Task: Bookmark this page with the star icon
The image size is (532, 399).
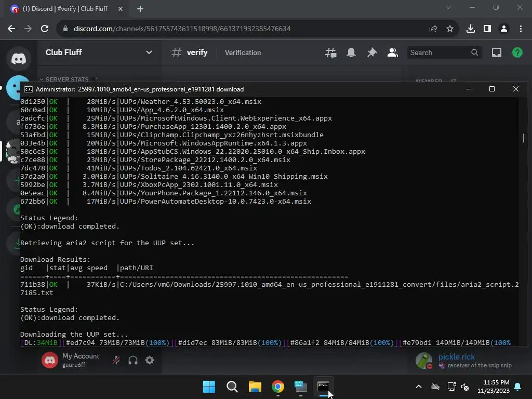Action: (450, 29)
